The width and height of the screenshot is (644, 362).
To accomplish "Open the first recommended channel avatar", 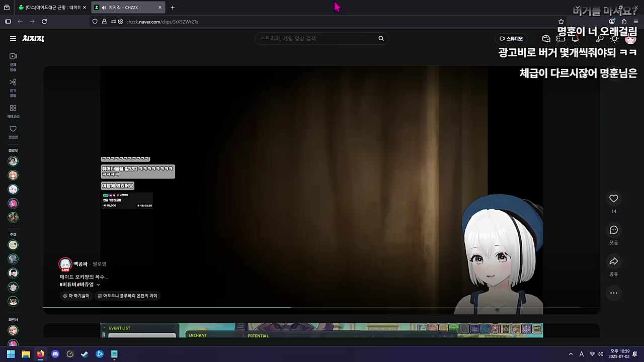I will point(13,245).
